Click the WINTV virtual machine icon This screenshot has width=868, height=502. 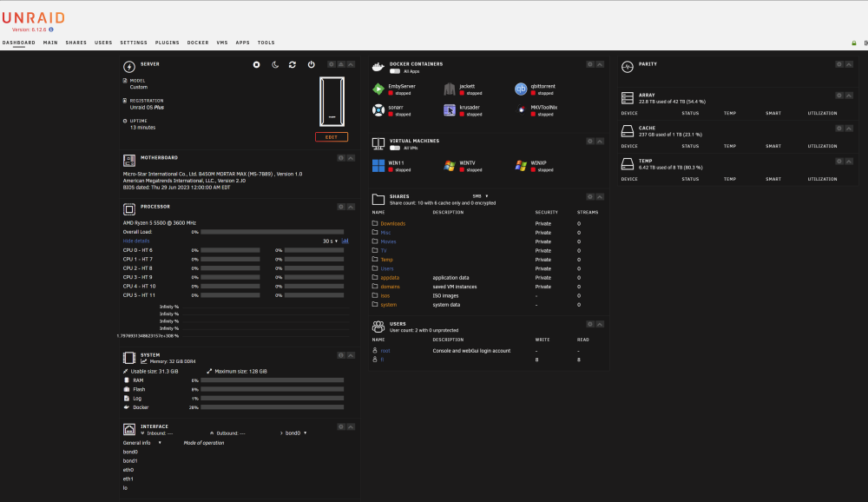[450, 166]
